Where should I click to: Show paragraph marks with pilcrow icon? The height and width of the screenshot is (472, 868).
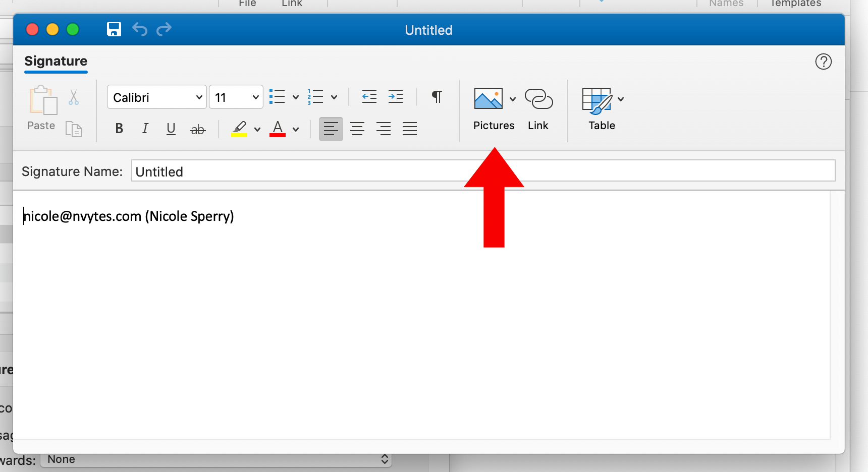pyautogui.click(x=437, y=96)
